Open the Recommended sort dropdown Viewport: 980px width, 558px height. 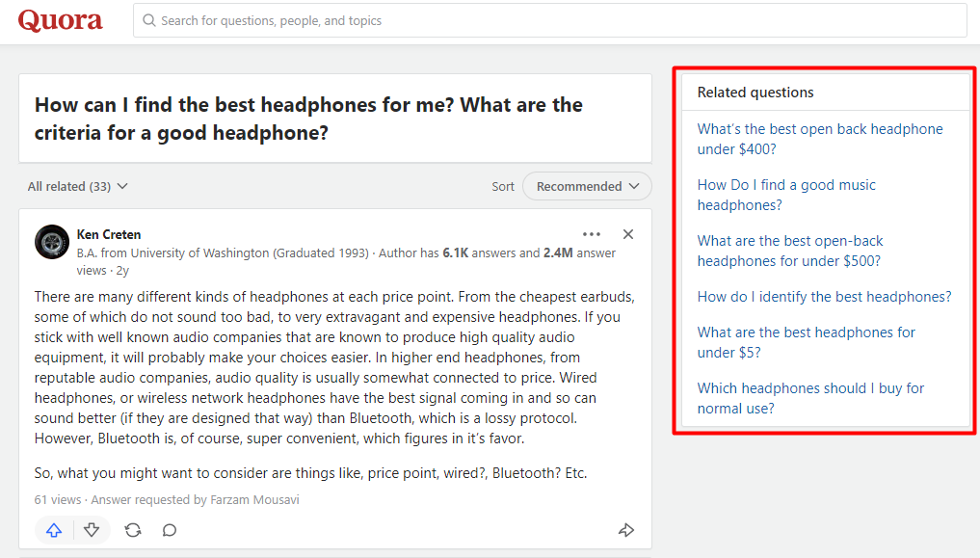(x=587, y=186)
